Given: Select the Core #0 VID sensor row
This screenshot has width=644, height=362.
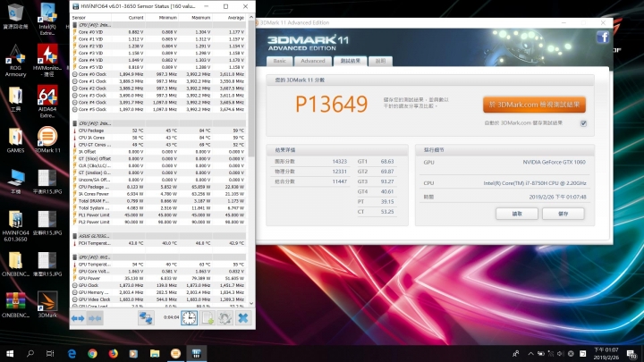Looking at the screenshot, I should point(158,32).
